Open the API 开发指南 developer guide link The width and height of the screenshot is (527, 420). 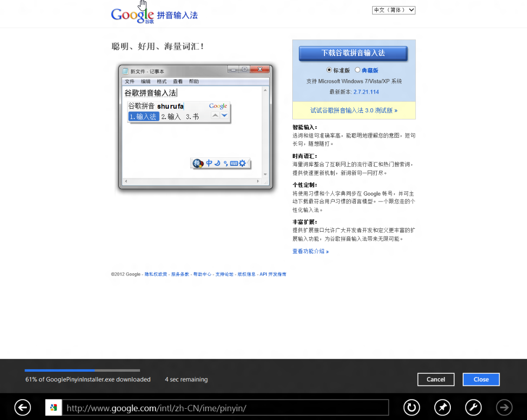(273, 274)
